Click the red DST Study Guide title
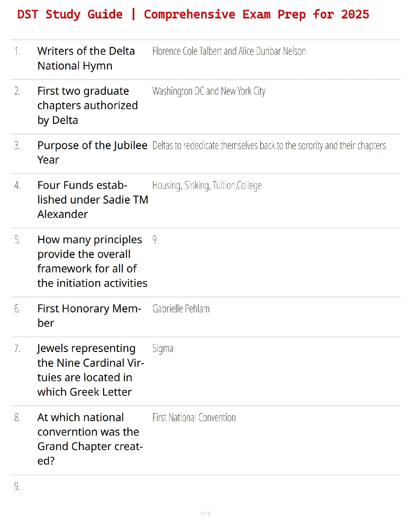This screenshot has height=532, width=411. pyautogui.click(x=193, y=15)
